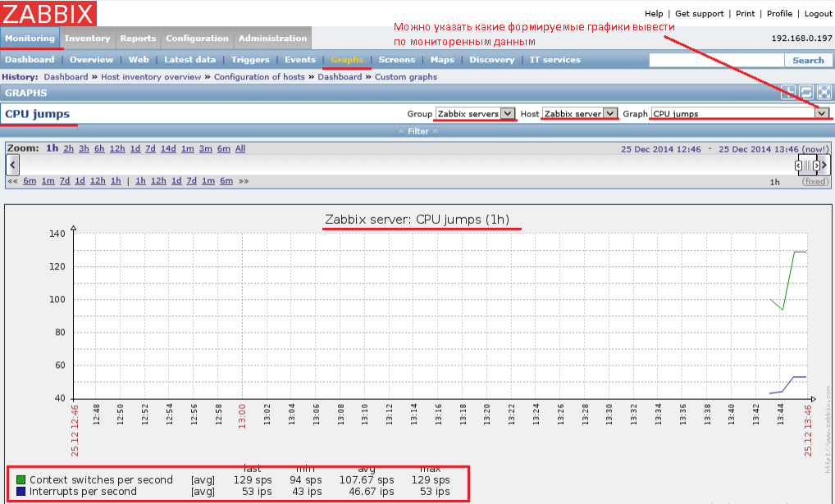The width and height of the screenshot is (835, 504).
Task: Open the Reports tab
Action: tap(138, 38)
